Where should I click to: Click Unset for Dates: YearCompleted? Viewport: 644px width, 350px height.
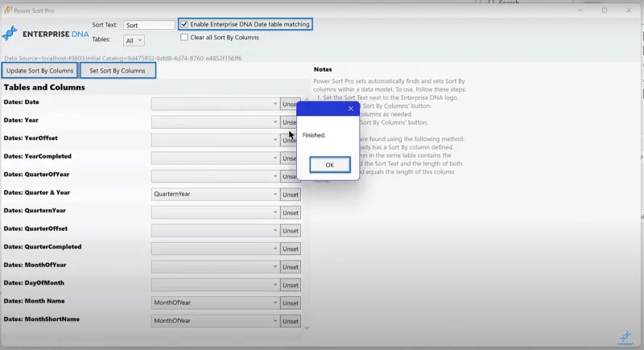click(288, 159)
